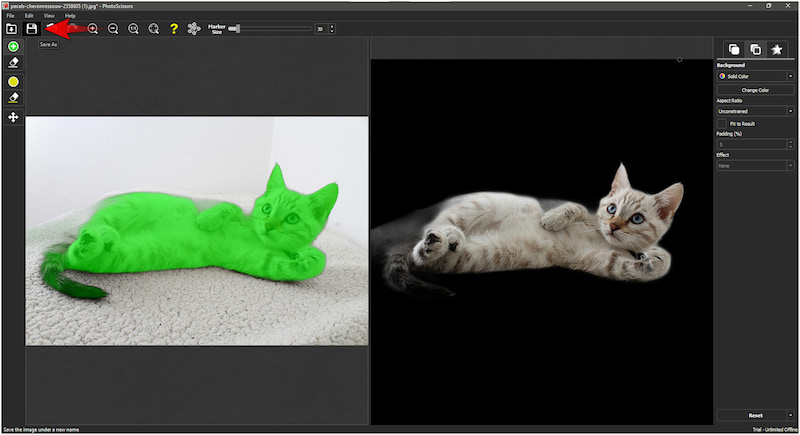The width and height of the screenshot is (800, 435).
Task: Click the open image icon in toolbar
Action: [x=11, y=29]
